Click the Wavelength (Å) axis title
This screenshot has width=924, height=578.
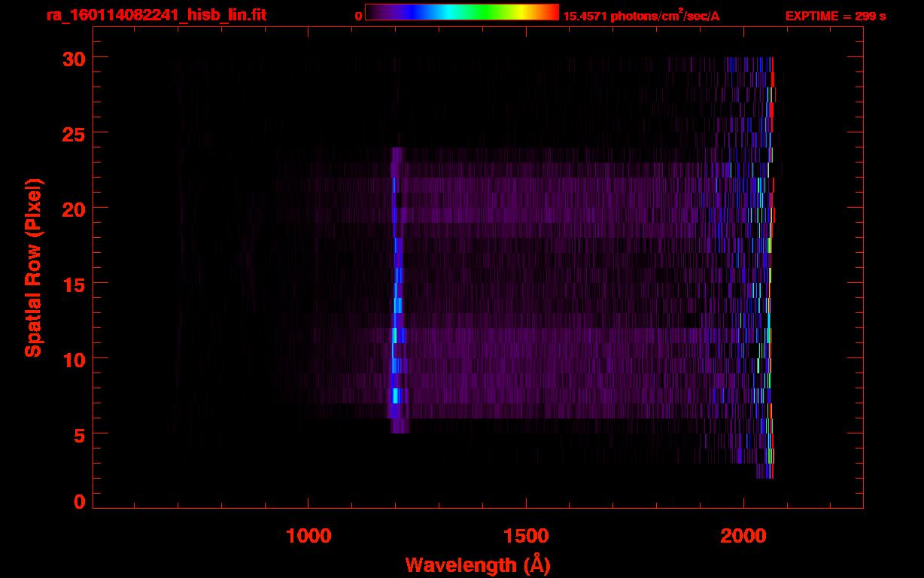pos(478,565)
